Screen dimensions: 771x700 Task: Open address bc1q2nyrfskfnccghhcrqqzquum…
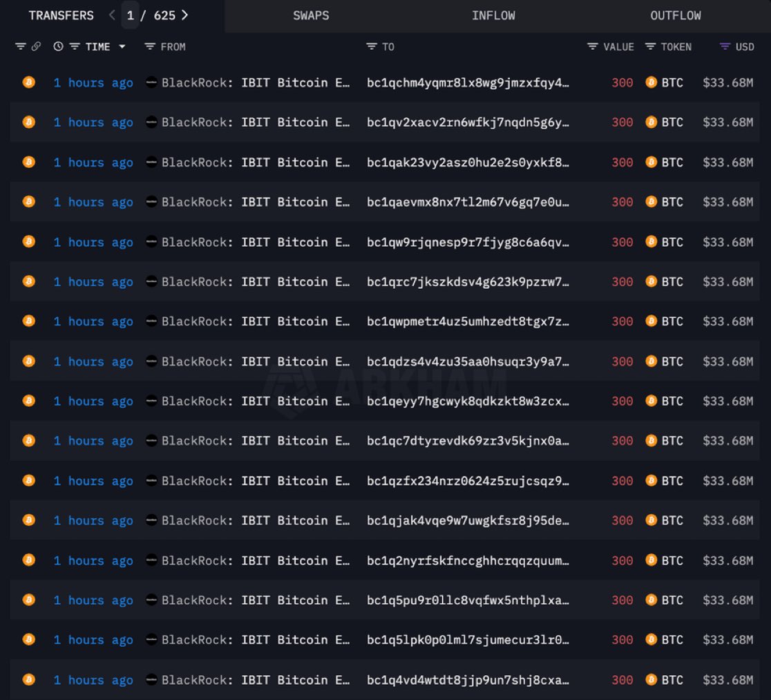[468, 560]
